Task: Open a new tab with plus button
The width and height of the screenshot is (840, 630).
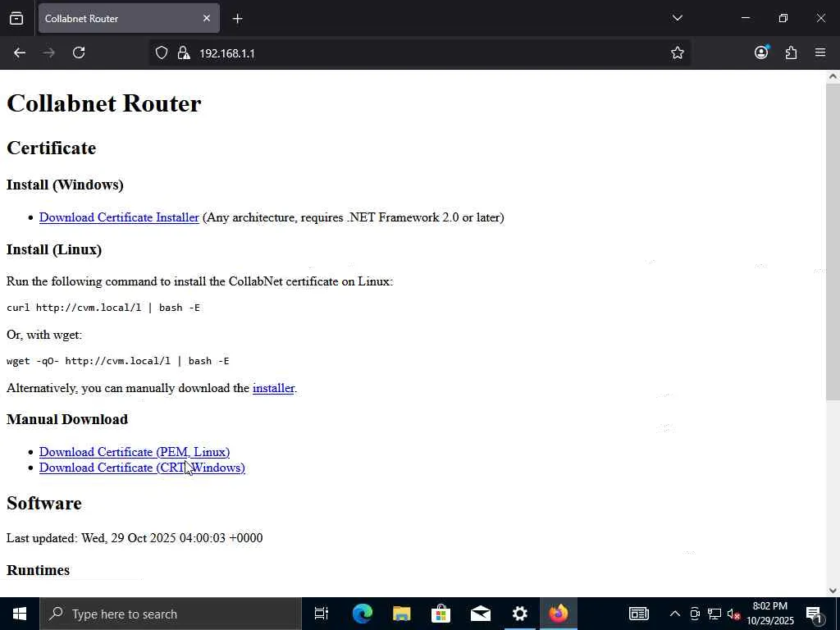Action: pyautogui.click(x=237, y=19)
